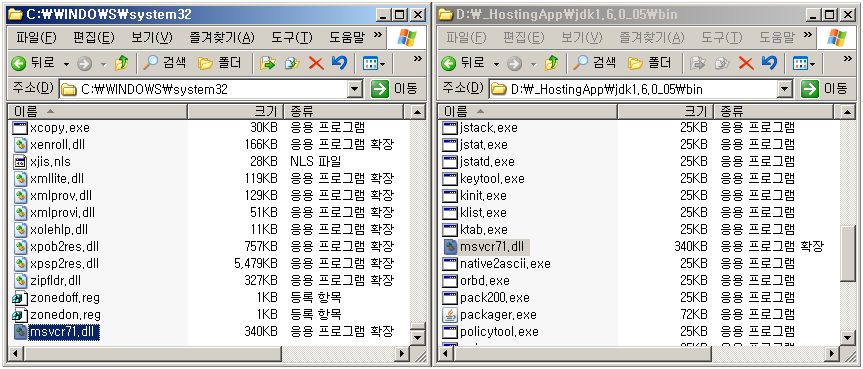Select xjis.nls file icon
Screen dimensions: 863x369
click(x=20, y=162)
